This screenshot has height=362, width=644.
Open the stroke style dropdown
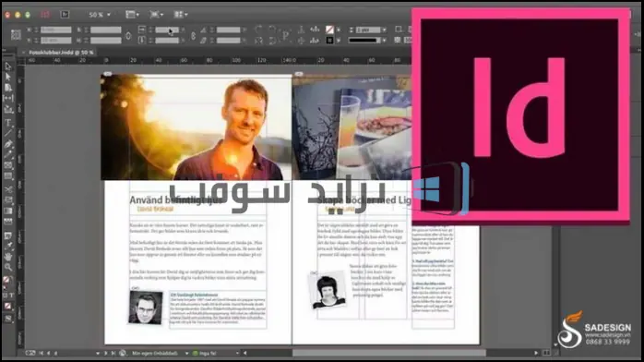384,41
